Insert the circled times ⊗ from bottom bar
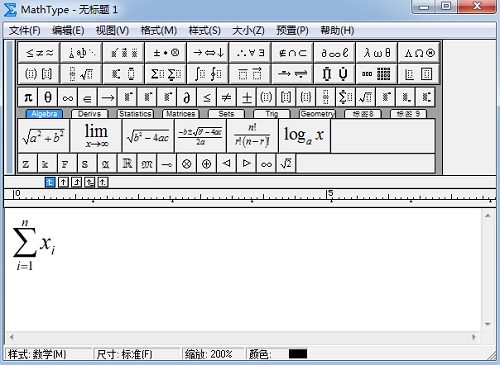The image size is (500, 365). coord(187,164)
